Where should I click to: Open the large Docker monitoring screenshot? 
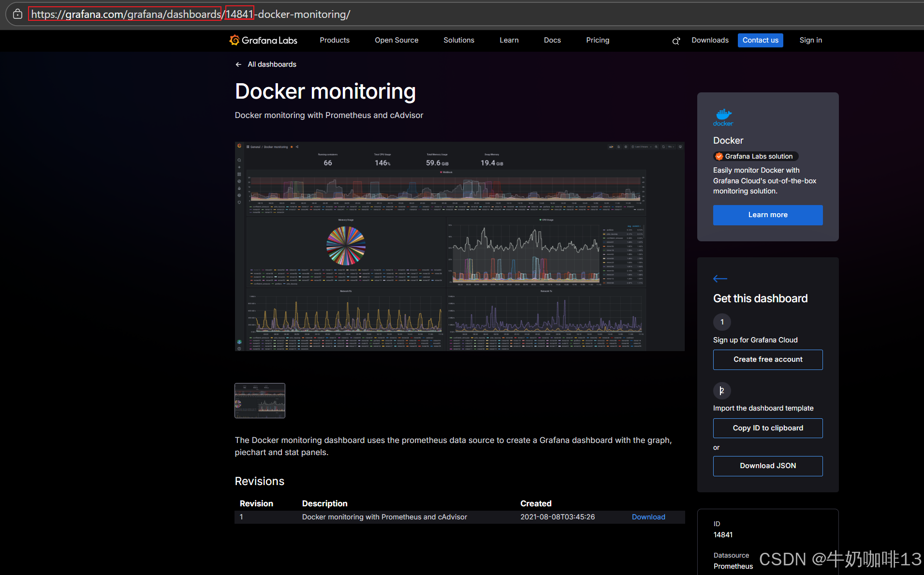459,246
